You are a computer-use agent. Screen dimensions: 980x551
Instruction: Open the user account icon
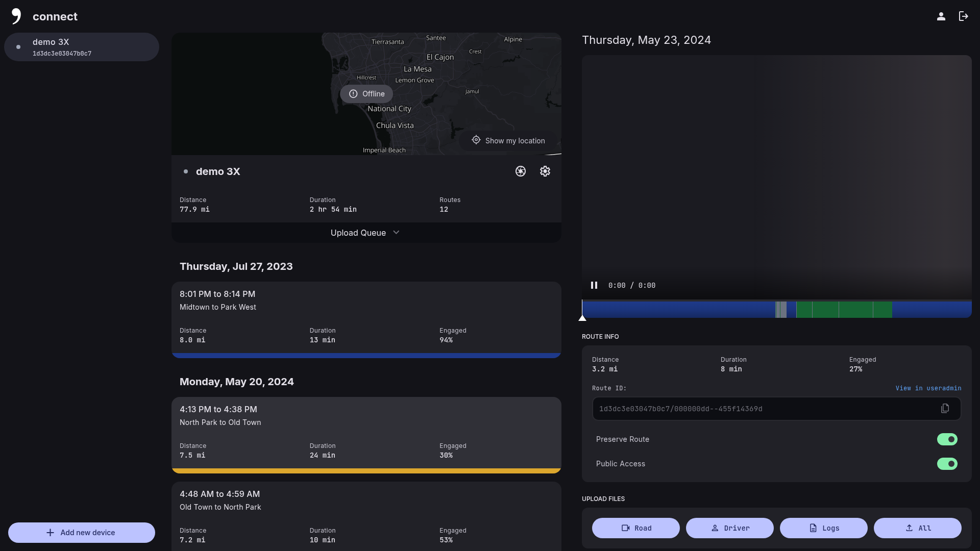click(x=941, y=16)
